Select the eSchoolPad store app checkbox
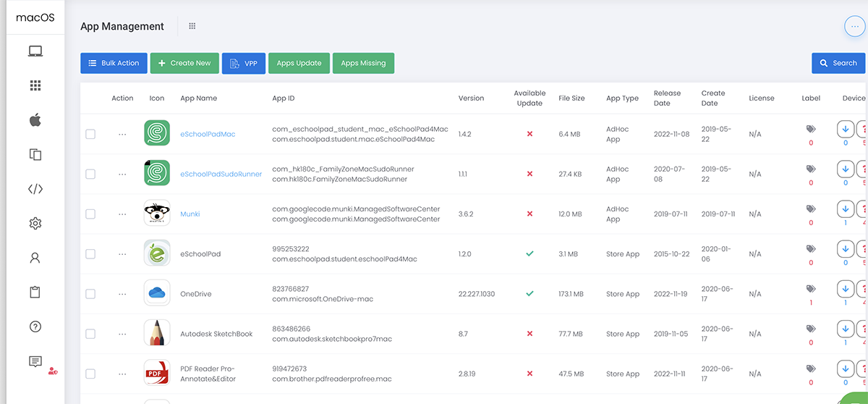This screenshot has height=404, width=868. (x=90, y=254)
